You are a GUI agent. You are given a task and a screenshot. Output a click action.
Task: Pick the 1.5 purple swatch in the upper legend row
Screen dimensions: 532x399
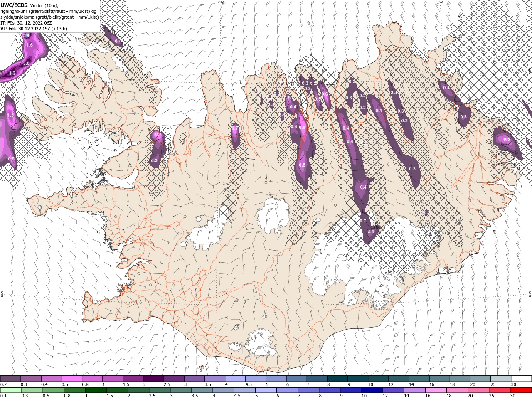coord(133,378)
